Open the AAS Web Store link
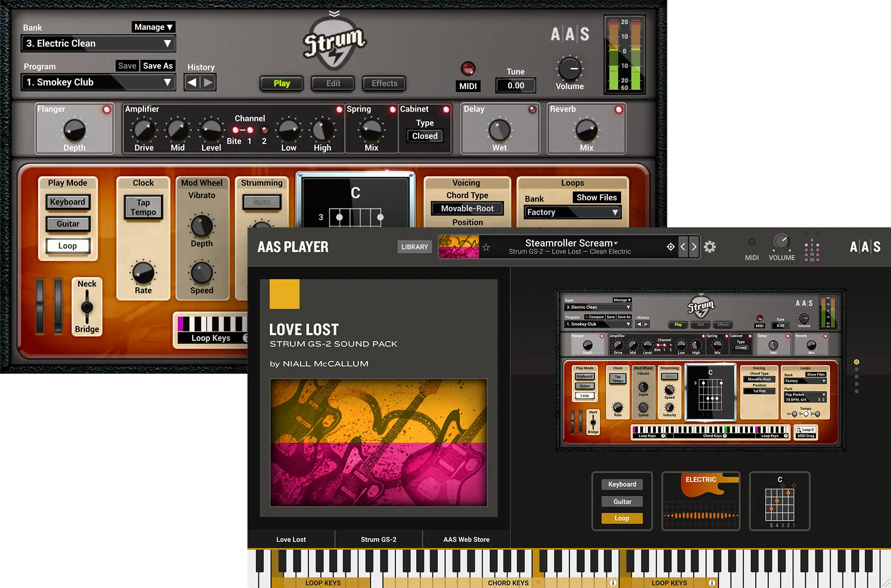 tap(466, 539)
